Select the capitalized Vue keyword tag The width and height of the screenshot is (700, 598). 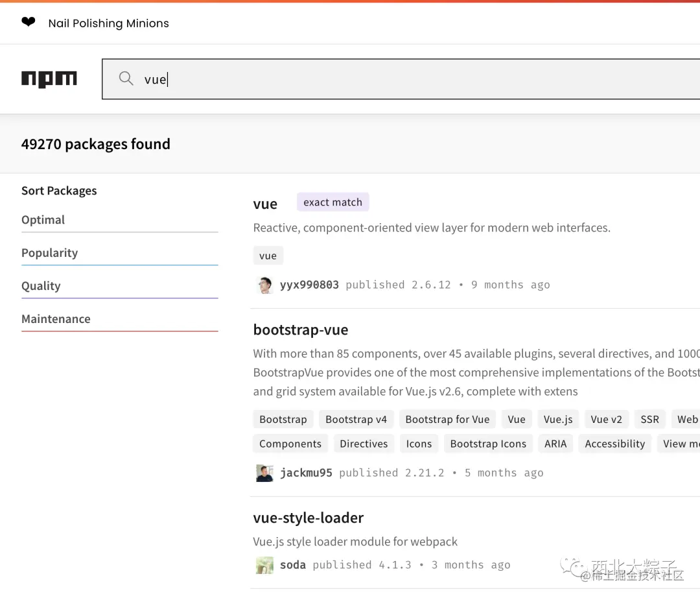coord(517,420)
